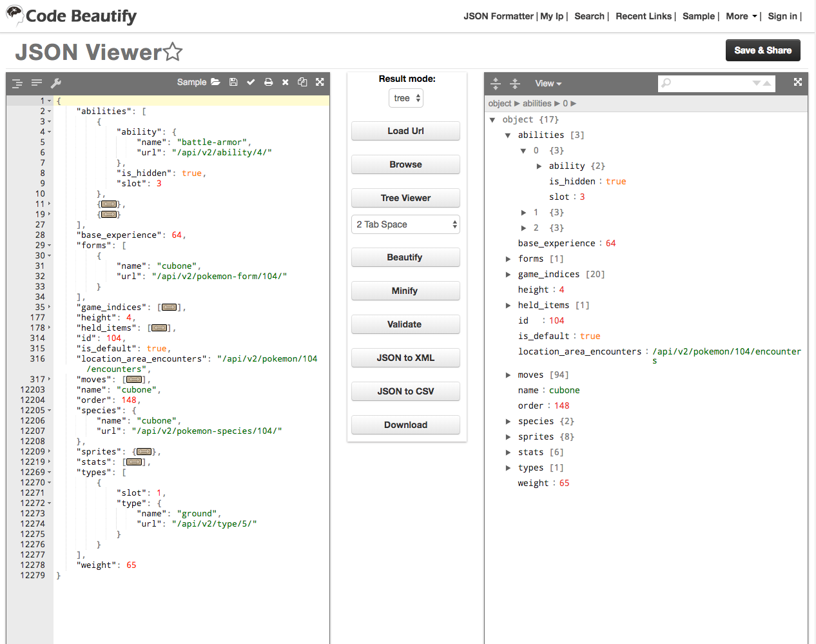This screenshot has height=644, width=816.
Task: Click the JSON to CSV button
Action: pos(405,391)
